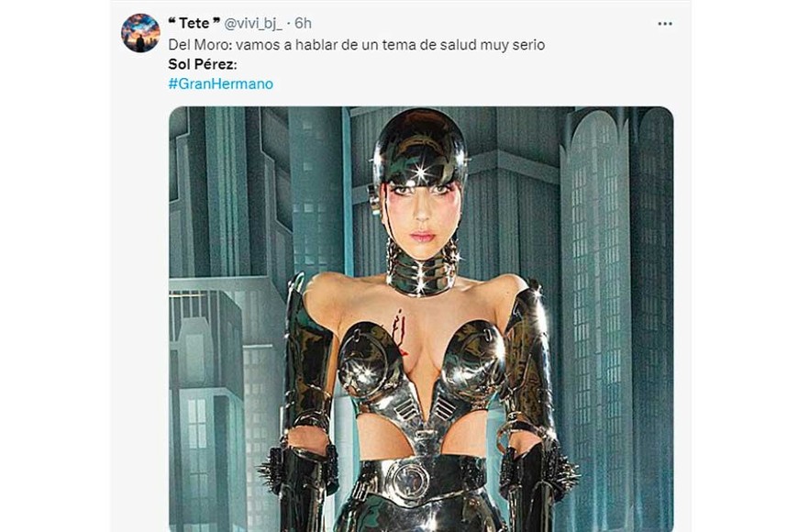Click the name Tete beside the avatar
The height and width of the screenshot is (532, 798).
point(194,24)
